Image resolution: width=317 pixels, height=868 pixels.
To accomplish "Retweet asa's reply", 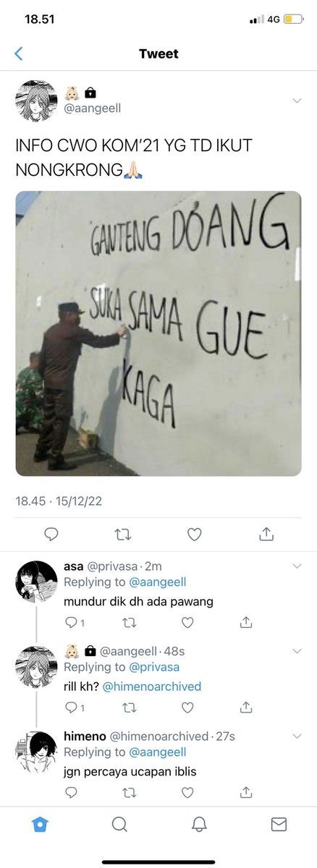I will [x=130, y=622].
